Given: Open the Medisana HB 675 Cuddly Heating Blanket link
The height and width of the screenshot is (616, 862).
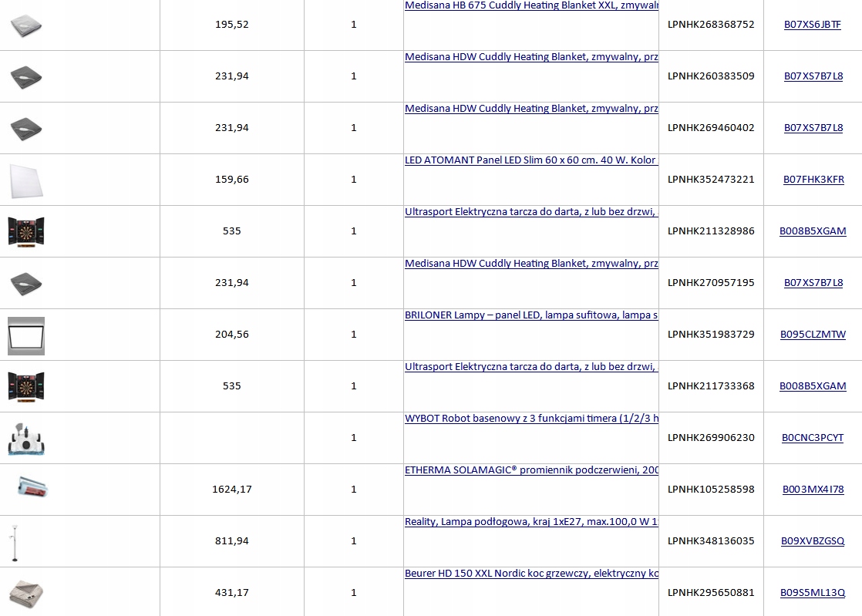Looking at the screenshot, I should [531, 5].
